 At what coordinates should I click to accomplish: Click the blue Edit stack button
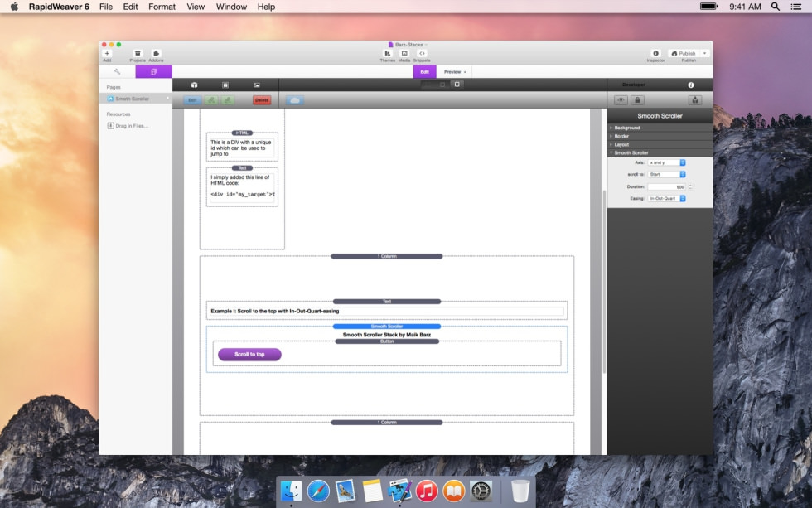point(192,100)
